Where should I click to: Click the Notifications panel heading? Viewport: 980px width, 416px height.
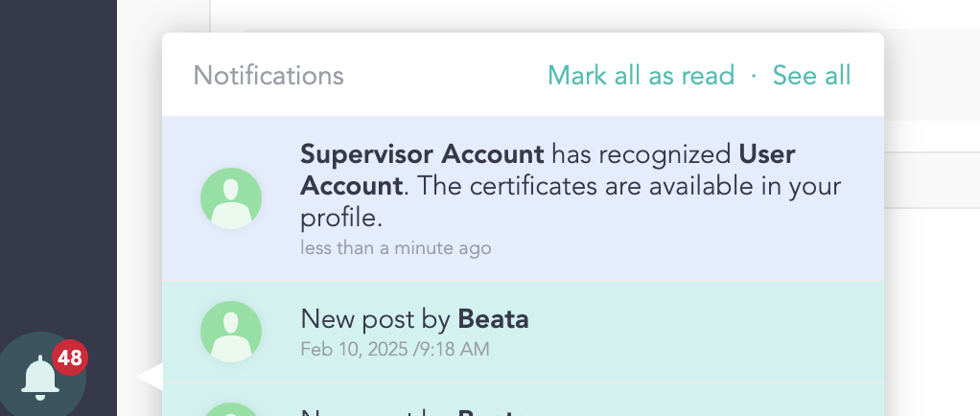(268, 75)
